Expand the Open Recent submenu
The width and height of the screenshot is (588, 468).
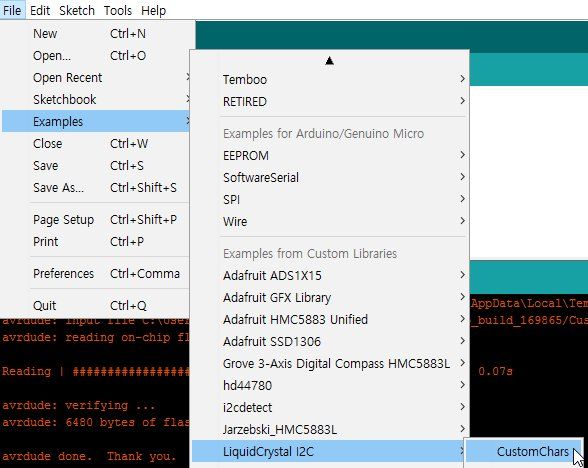(96, 78)
